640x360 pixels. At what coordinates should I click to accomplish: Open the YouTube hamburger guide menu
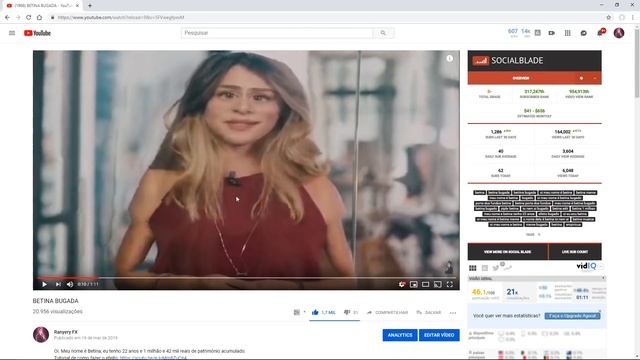coord(12,33)
